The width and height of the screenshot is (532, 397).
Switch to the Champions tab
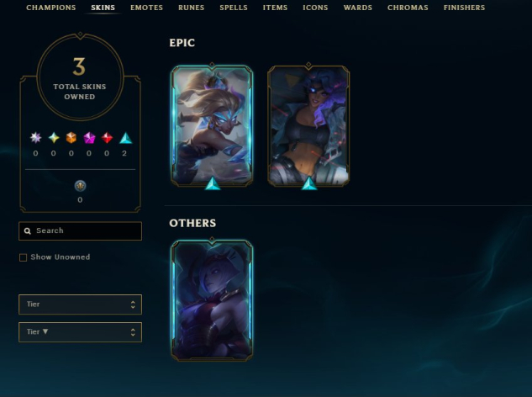[51, 8]
